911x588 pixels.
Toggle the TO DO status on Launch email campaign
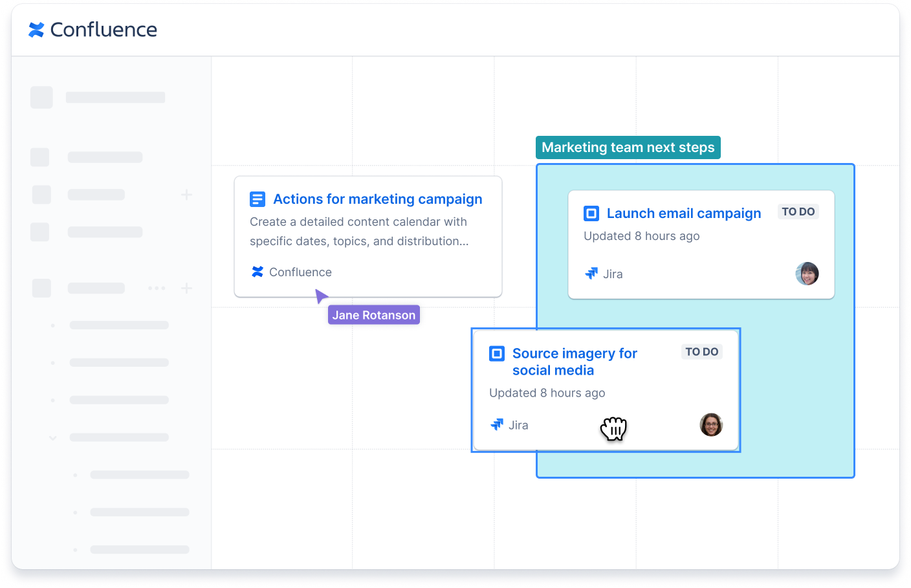click(x=798, y=211)
